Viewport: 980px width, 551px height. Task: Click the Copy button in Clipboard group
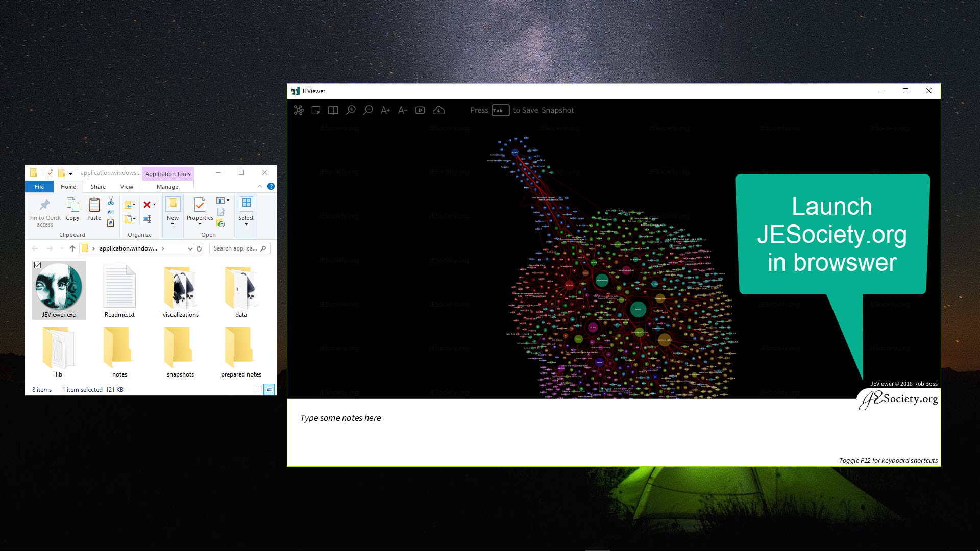click(x=72, y=210)
